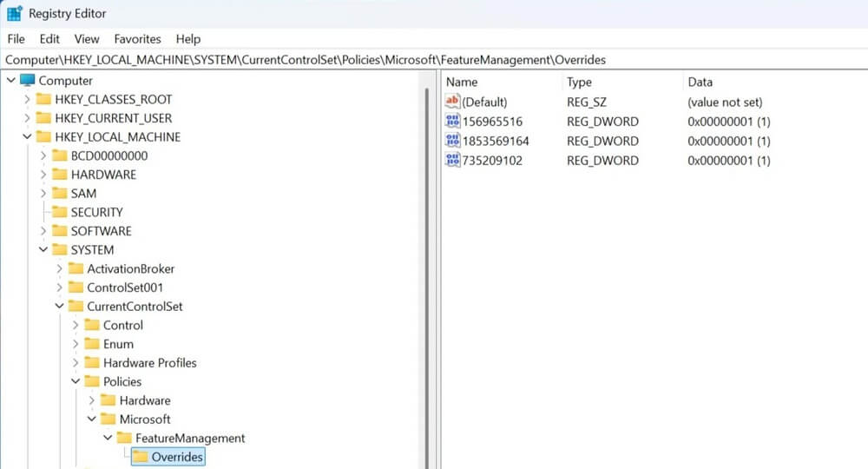
Task: Collapse the HKEY_LOCAL_MACHINE node
Action: click(x=27, y=136)
